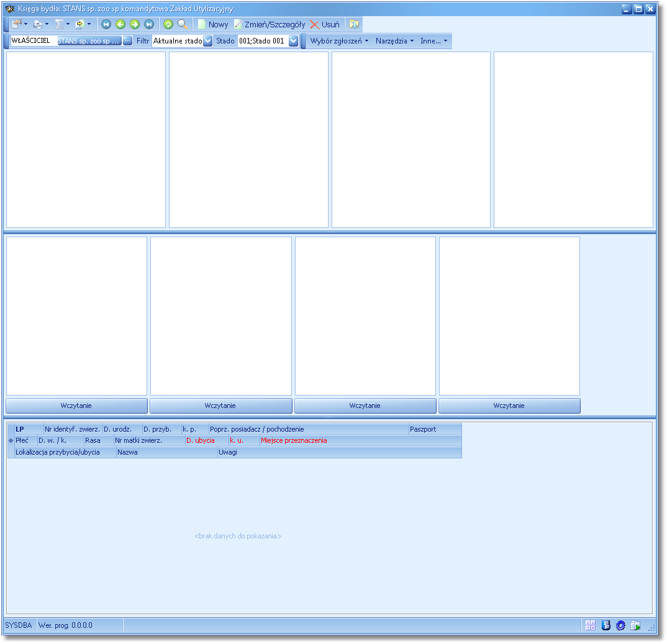
Task: Select the k. p. column header
Action: (x=195, y=429)
